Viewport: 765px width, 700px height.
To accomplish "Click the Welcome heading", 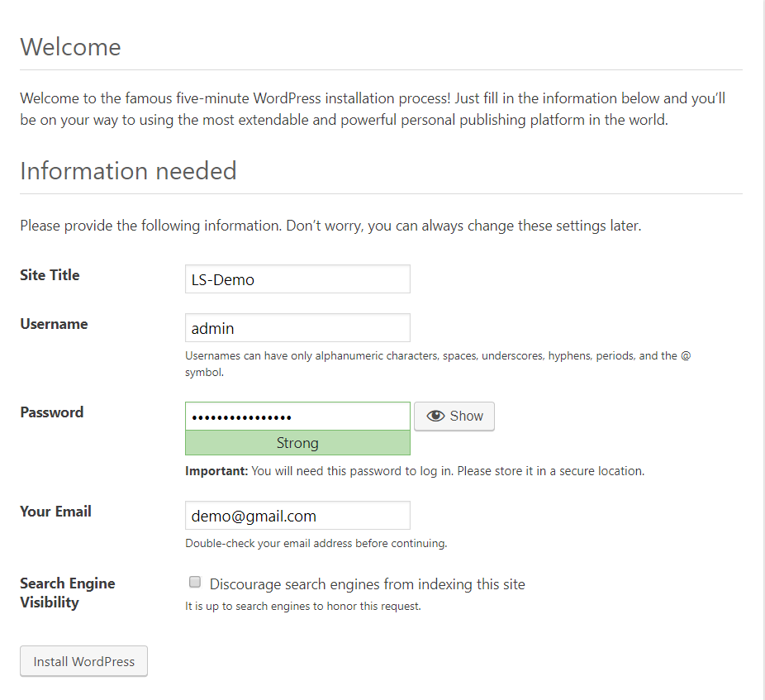I will pos(71,47).
